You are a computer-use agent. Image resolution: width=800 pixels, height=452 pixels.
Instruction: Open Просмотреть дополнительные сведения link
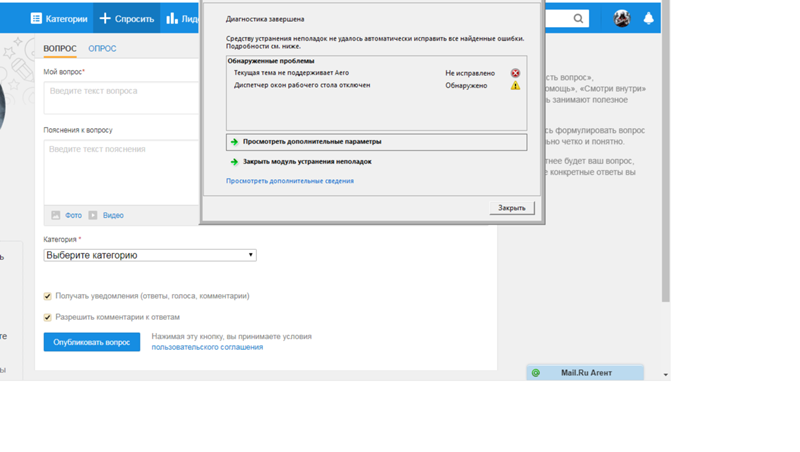point(290,181)
